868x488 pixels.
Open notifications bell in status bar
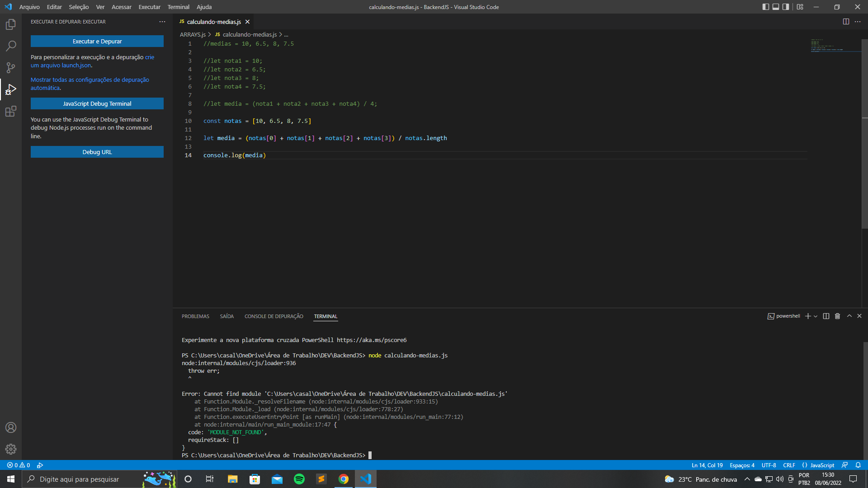click(x=858, y=465)
